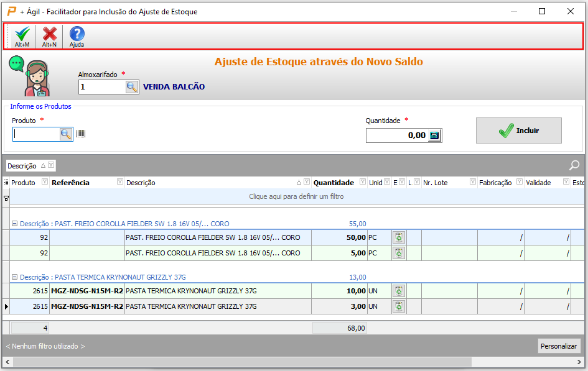
Task: Delete row PAST. FREIO 50,00 trash icon
Action: 399,237
